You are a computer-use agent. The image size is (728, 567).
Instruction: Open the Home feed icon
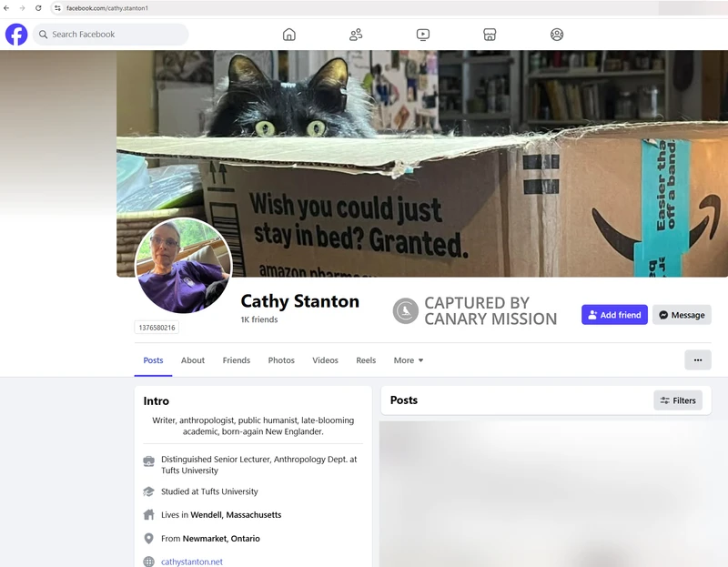(289, 35)
